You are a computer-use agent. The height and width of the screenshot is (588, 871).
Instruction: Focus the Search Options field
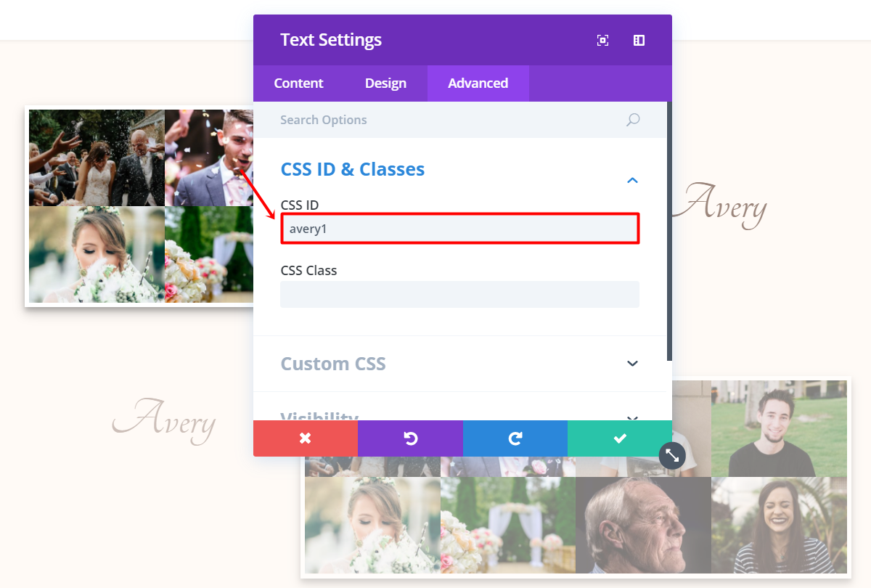[450, 120]
